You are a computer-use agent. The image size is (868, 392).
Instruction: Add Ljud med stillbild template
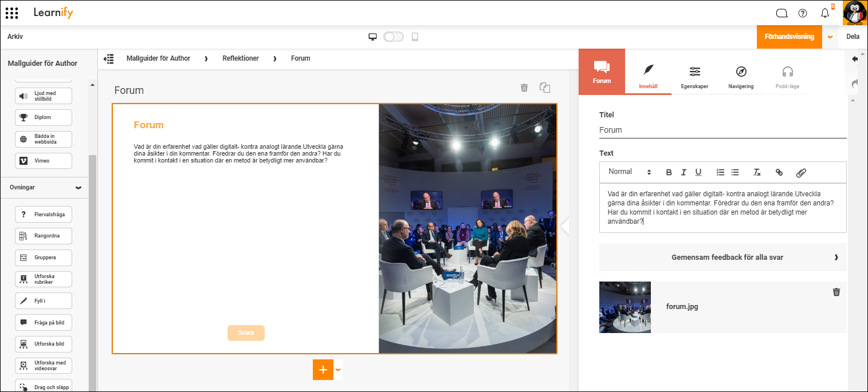[x=44, y=96]
